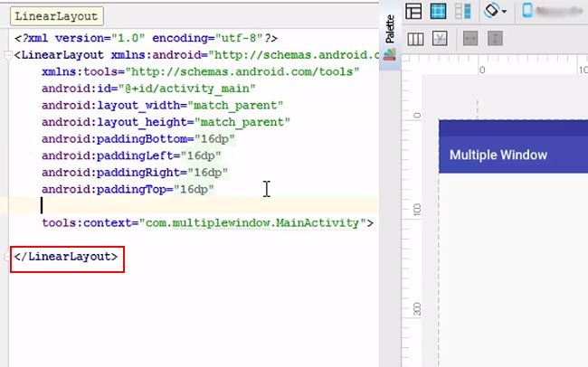Click the android:paddingLeft line

click(x=131, y=155)
